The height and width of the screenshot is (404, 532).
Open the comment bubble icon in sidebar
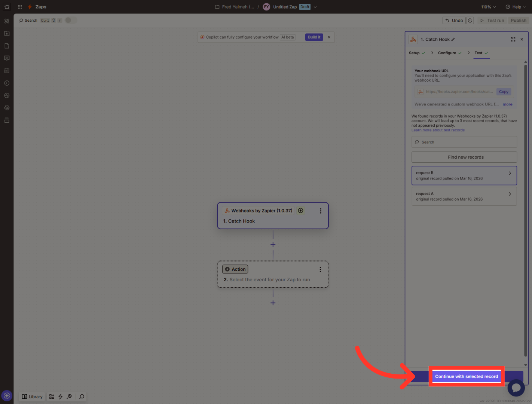click(7, 58)
